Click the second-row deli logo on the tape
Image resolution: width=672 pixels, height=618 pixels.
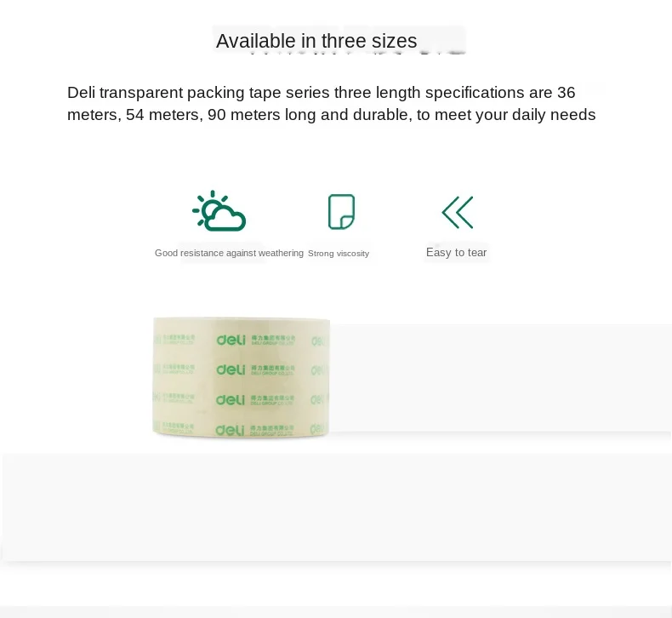coord(231,369)
